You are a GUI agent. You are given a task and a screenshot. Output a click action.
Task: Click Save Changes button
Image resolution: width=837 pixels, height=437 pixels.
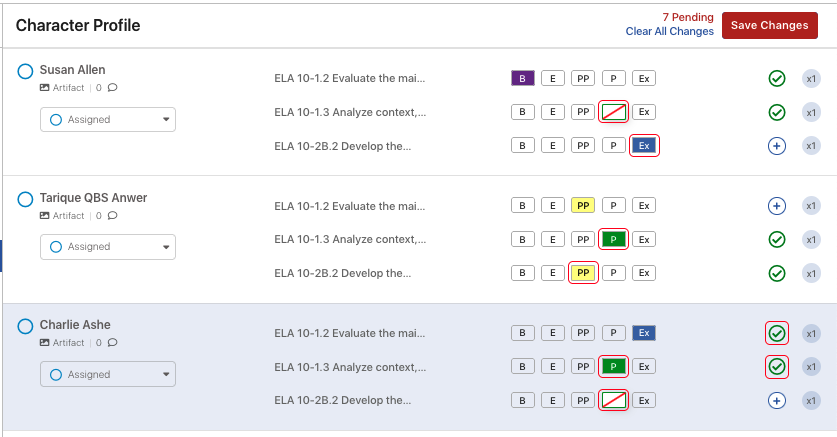click(x=770, y=26)
